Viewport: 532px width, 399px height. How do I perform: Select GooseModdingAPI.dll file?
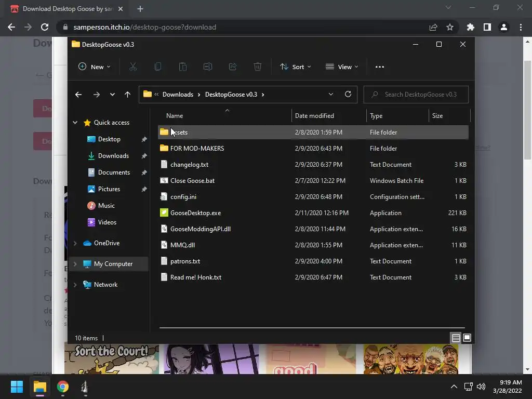click(x=313, y=229)
